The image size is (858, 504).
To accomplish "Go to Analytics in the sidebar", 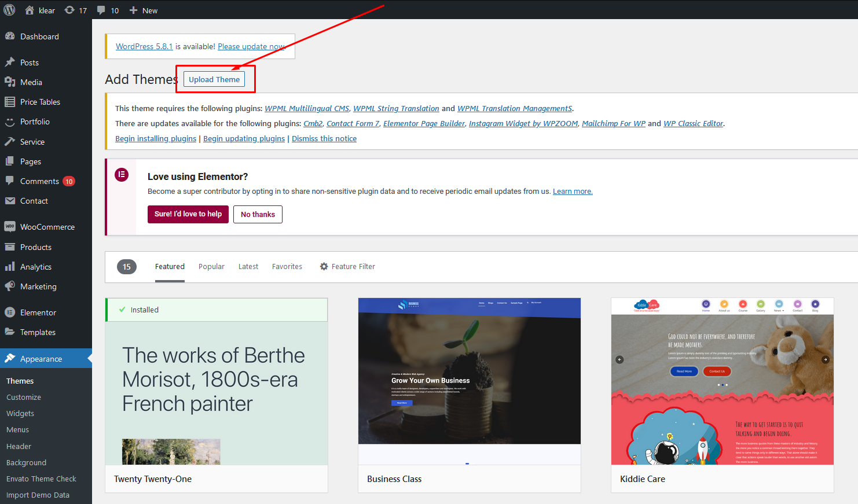I will coord(35,267).
